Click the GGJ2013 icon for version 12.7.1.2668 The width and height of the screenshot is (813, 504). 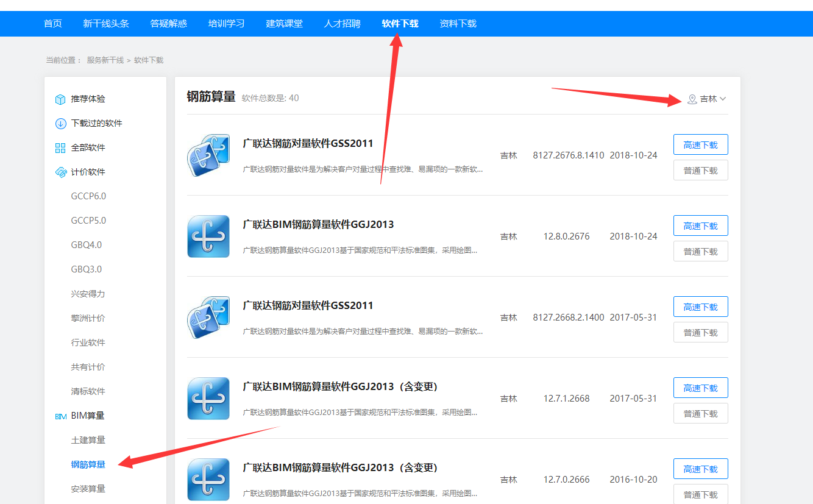[x=208, y=399]
